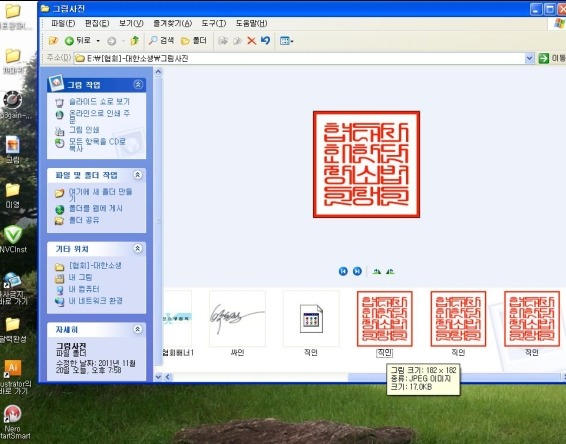
Task: Open the 파일(F) menu
Action: tap(63, 23)
